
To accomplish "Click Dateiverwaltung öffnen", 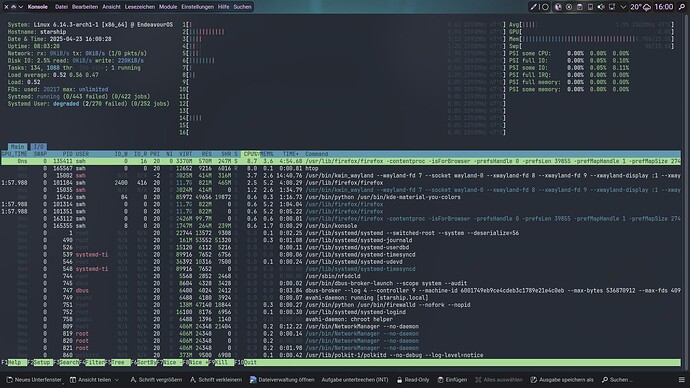I will (282, 380).
